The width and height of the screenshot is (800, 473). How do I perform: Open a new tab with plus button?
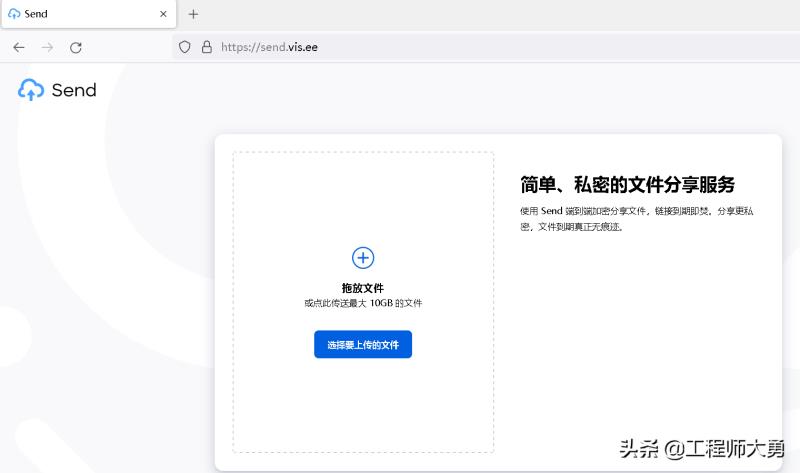click(x=193, y=14)
